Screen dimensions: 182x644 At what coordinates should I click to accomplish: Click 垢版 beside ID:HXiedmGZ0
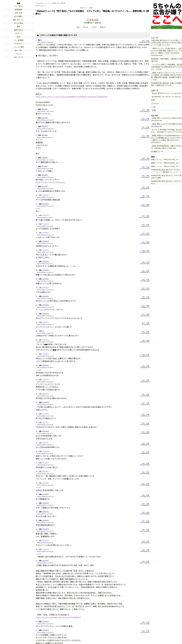[143, 110]
